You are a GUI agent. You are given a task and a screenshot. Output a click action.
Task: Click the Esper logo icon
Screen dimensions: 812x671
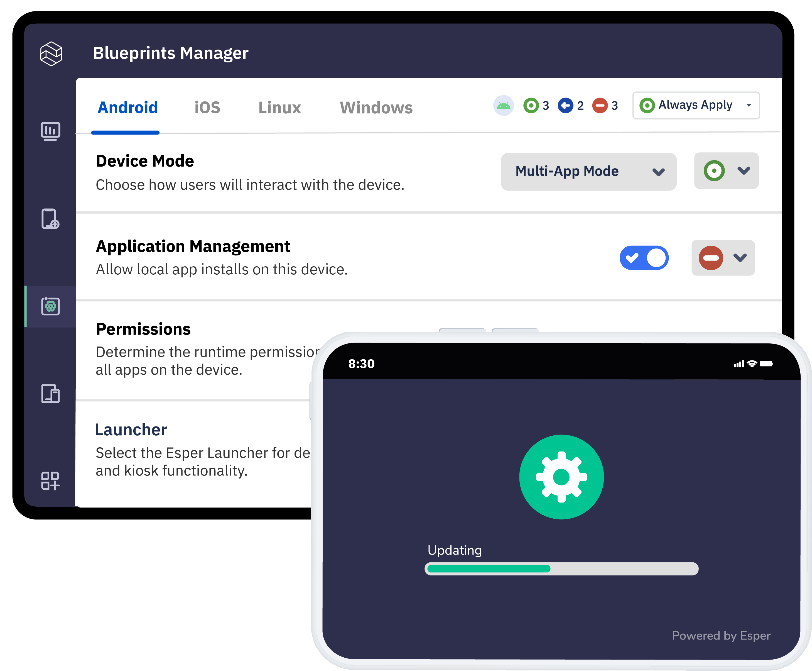point(51,54)
